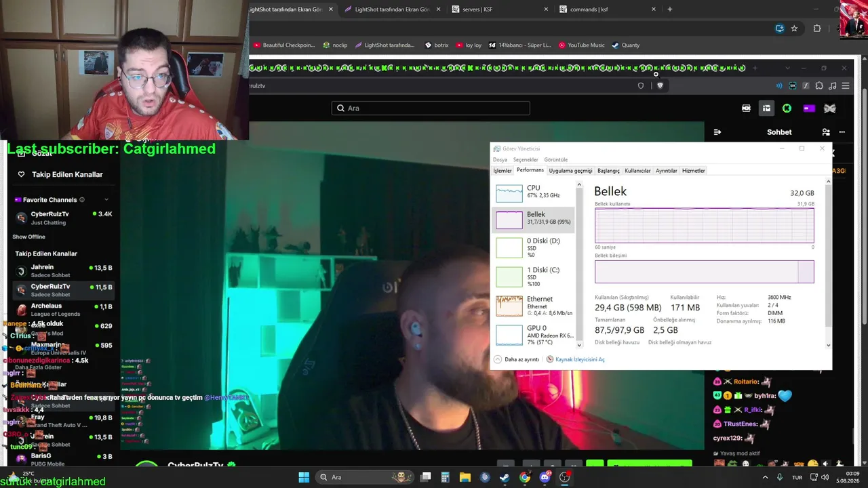Screen dimensions: 868x488
Task: Open the Dosya menu in Görev Yöneticisi
Action: [500, 160]
